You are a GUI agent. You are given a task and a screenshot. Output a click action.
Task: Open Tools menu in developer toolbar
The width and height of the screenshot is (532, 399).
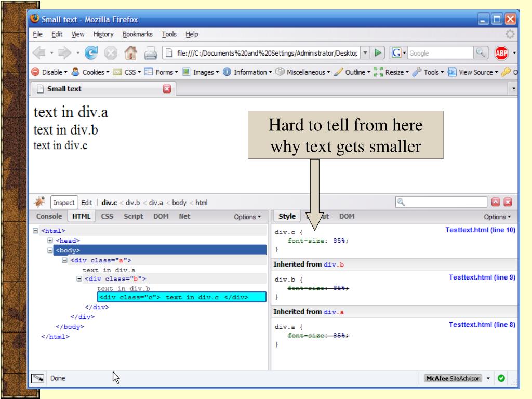click(428, 72)
